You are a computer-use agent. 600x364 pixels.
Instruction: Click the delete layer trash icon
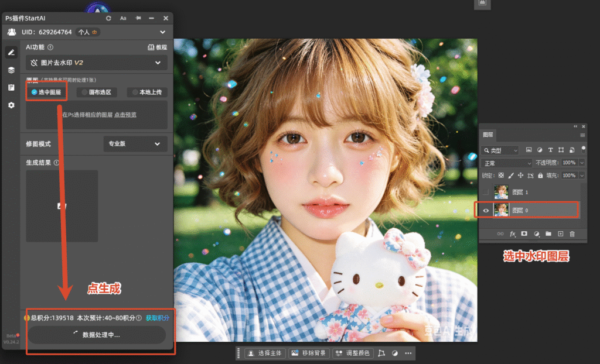coord(572,233)
